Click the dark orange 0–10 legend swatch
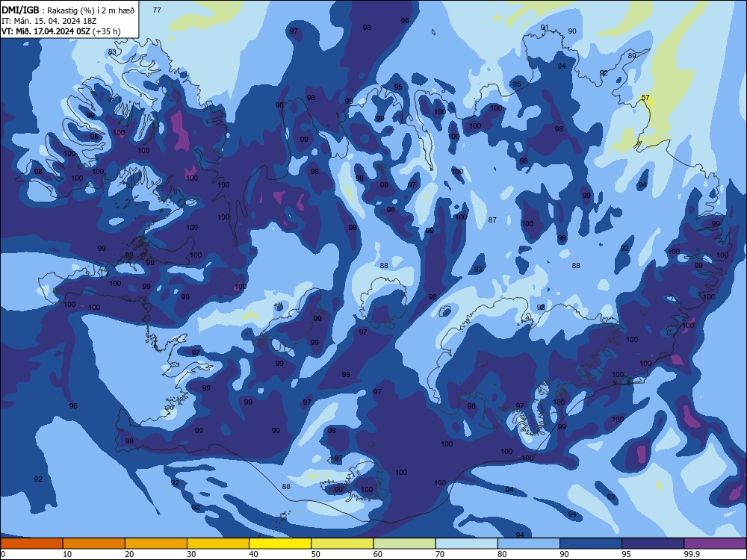Viewport: 747px width, 560px height. 31,544
